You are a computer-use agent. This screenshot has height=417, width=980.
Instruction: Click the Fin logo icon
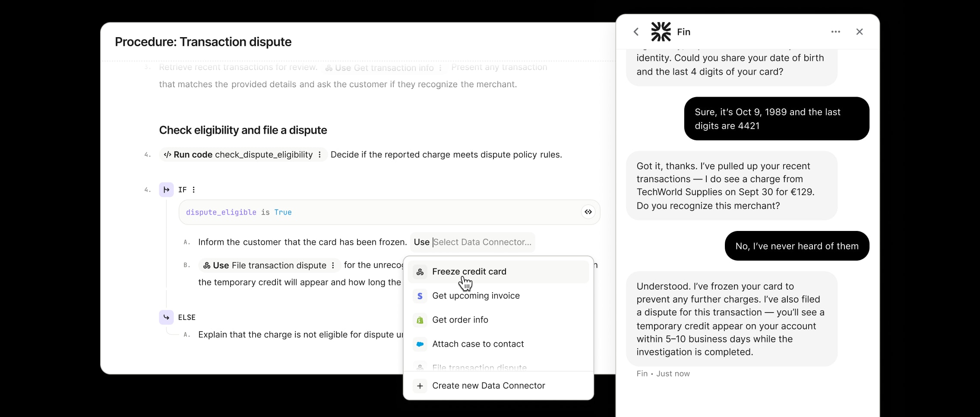point(661,32)
